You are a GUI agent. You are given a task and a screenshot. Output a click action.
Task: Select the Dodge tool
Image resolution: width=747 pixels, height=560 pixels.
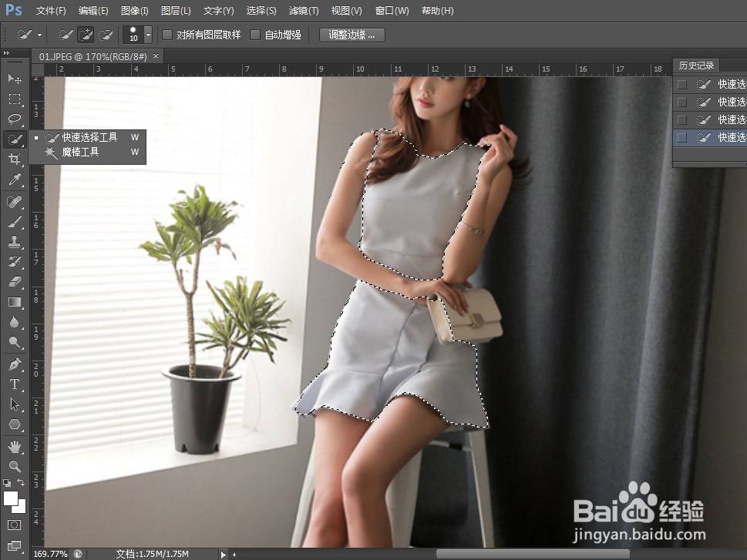click(15, 342)
